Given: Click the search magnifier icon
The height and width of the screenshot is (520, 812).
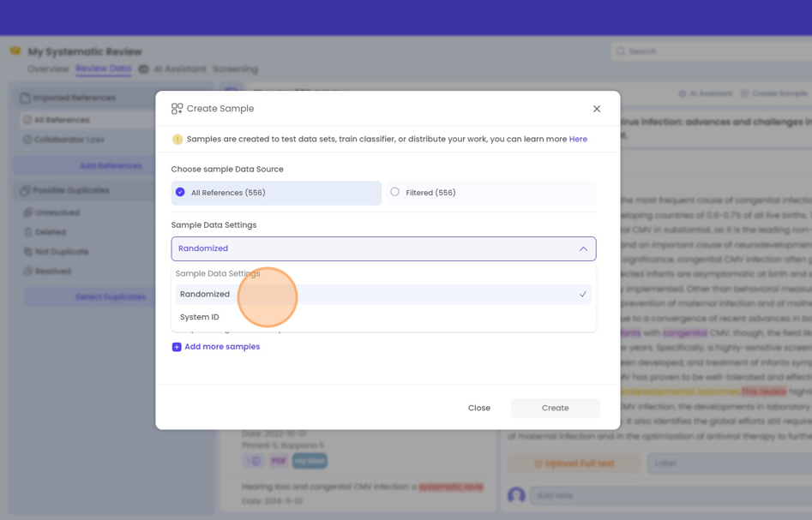Looking at the screenshot, I should (620, 51).
